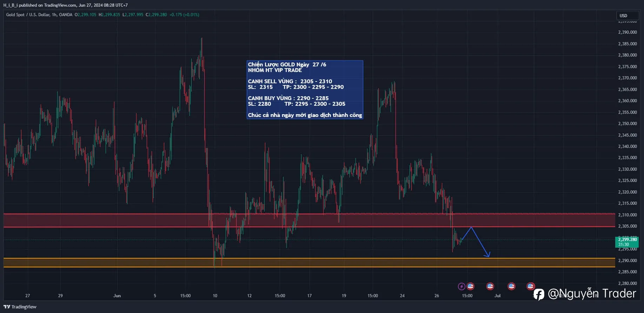
Task: Click the candle countdown timer 31:30
Action: point(623,244)
